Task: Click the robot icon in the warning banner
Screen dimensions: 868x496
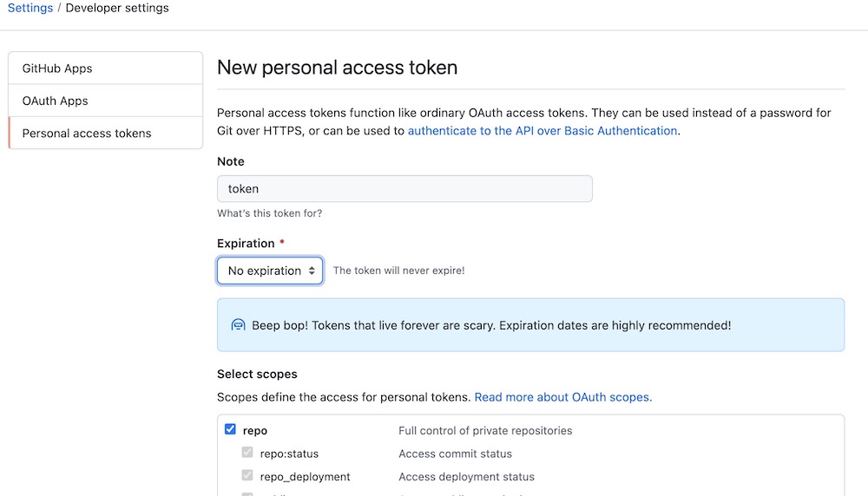Action: pyautogui.click(x=238, y=325)
